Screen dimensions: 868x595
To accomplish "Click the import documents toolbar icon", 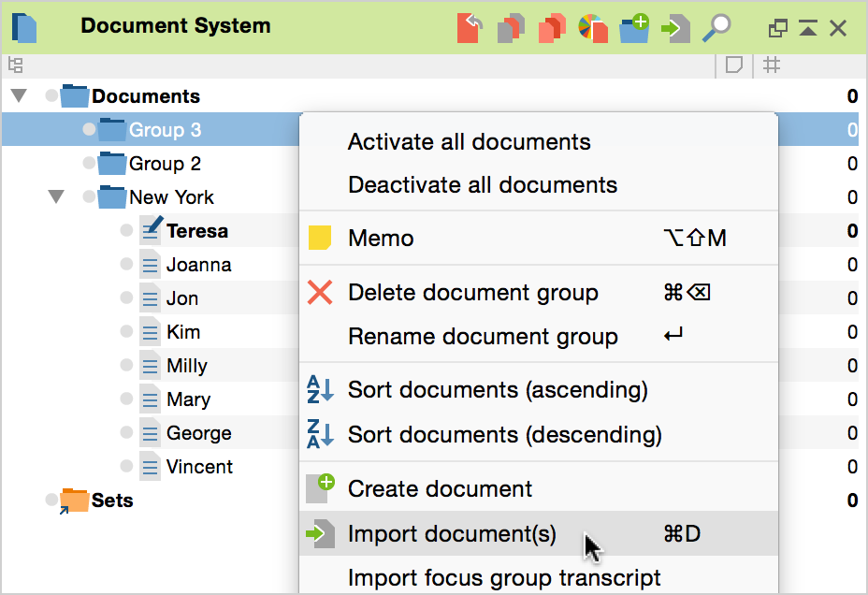I will click(675, 28).
